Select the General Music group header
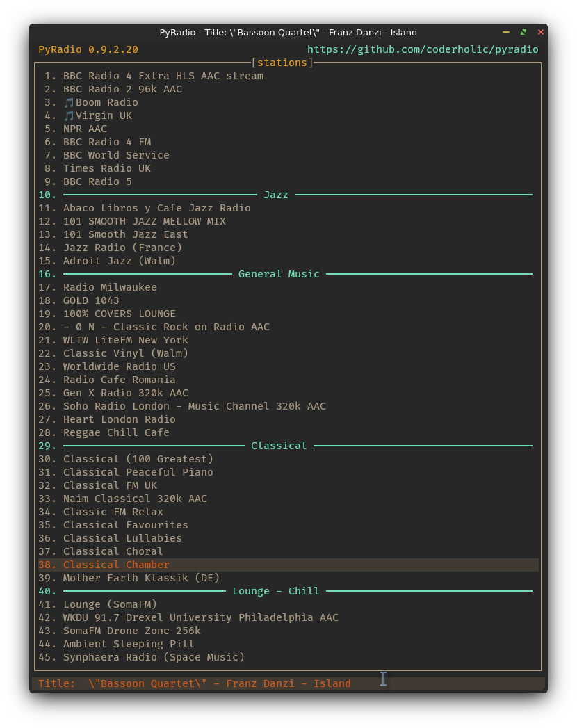This screenshot has height=728, width=577. [279, 274]
